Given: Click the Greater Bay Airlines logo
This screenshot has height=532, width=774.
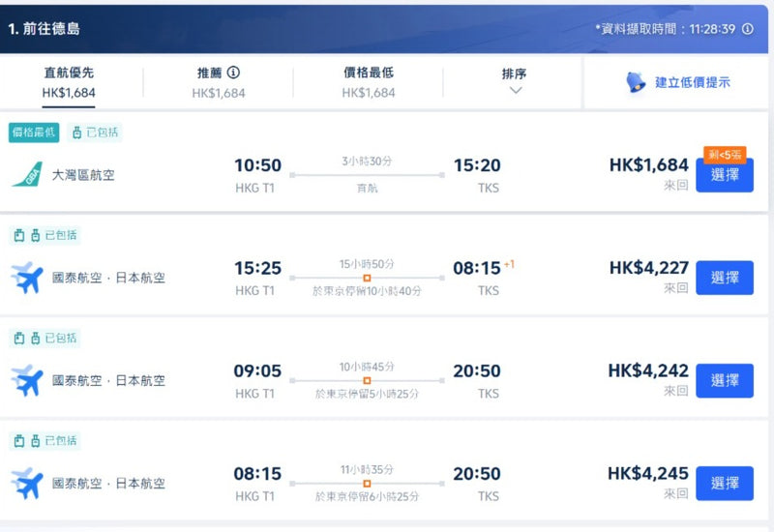Looking at the screenshot, I should click(x=26, y=175).
